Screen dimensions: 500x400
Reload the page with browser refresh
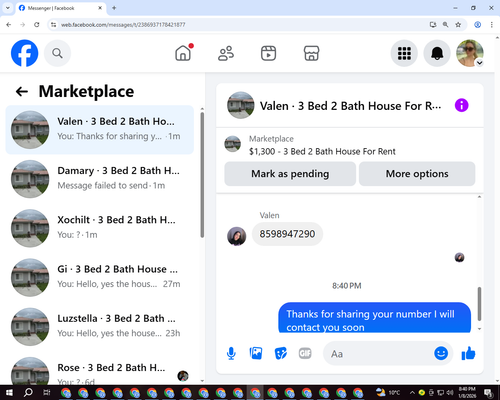(37, 25)
